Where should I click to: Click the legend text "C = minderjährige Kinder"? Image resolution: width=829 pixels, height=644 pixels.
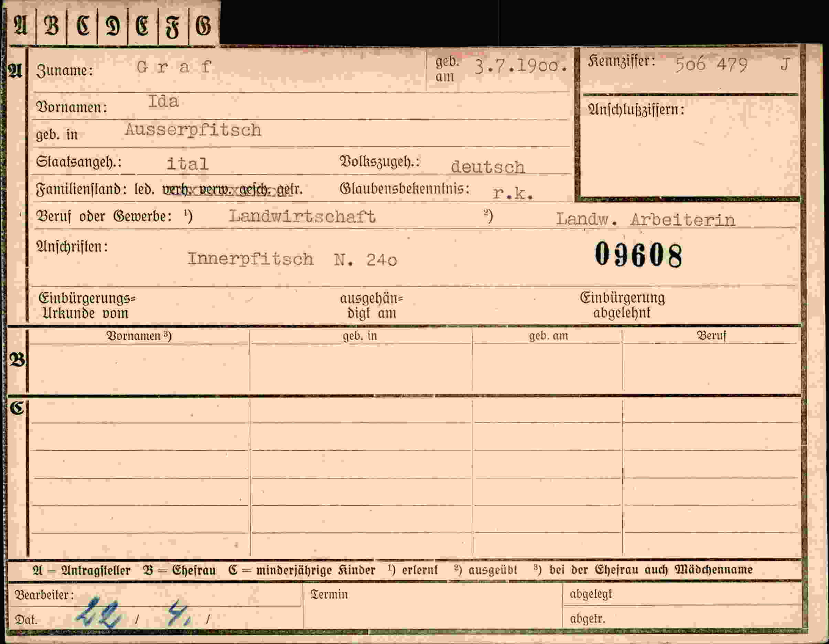point(302,570)
